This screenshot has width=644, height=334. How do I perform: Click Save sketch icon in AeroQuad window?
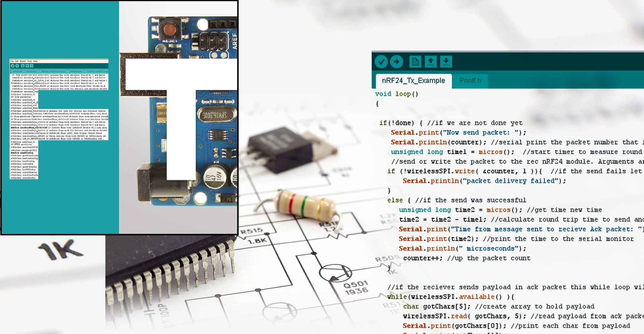32,66
